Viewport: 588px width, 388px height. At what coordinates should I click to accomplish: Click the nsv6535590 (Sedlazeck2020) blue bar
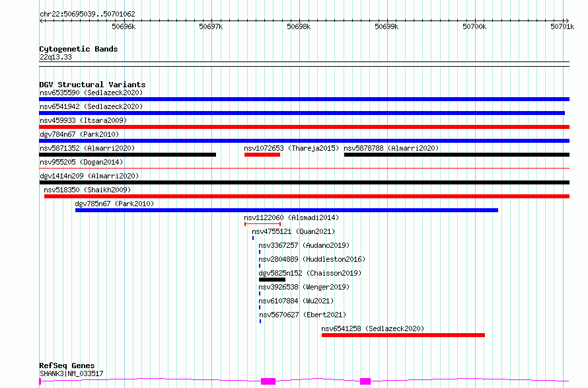(x=304, y=99)
